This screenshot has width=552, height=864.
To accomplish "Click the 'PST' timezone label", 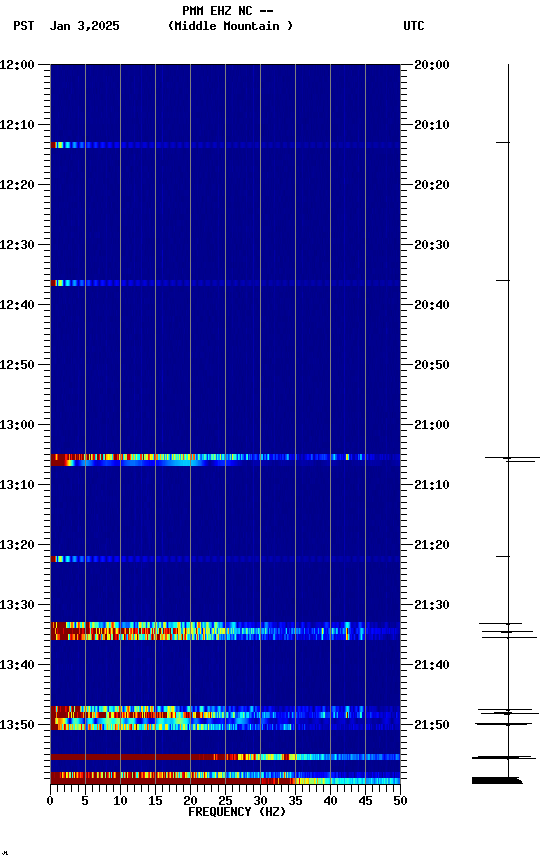I will point(24,26).
